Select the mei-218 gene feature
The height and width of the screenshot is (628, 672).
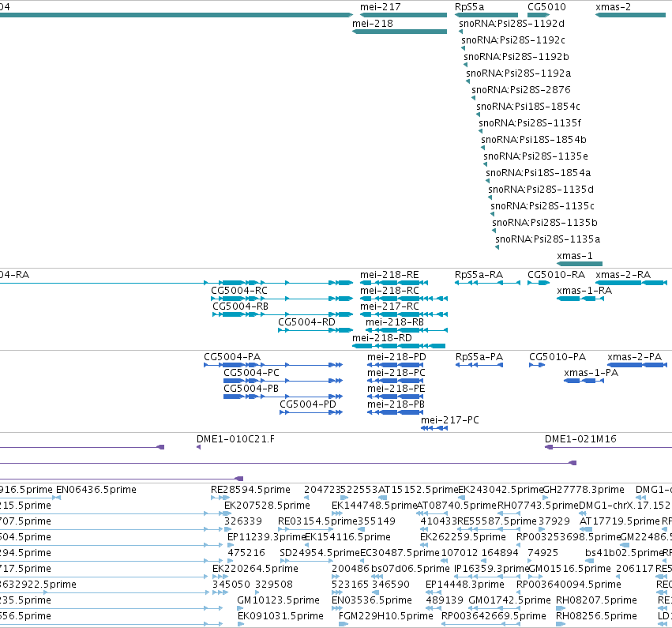point(400,32)
